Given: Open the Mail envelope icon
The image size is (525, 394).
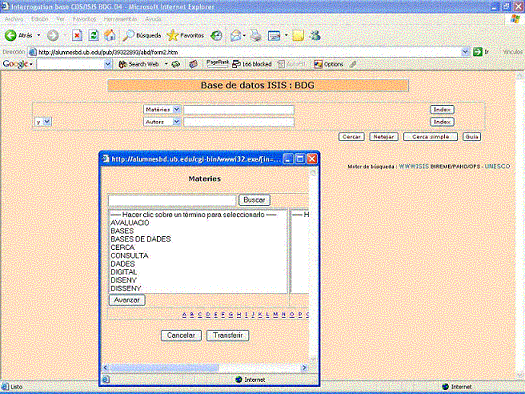Looking at the screenshot, I should tap(236, 35).
